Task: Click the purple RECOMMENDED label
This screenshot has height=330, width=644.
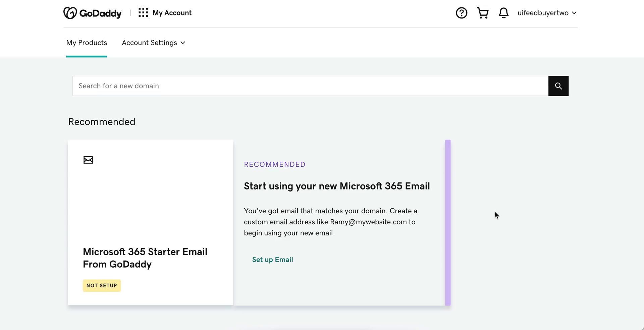Action: pos(275,164)
